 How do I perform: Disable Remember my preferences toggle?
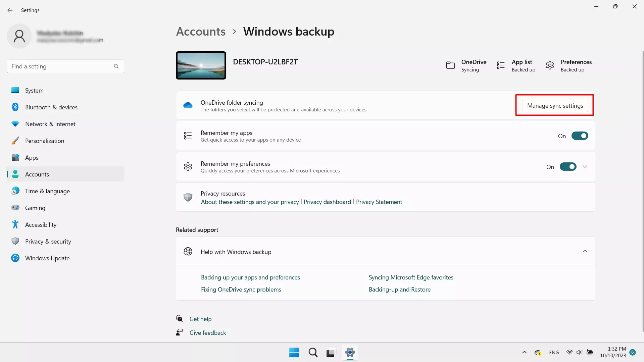(x=568, y=167)
